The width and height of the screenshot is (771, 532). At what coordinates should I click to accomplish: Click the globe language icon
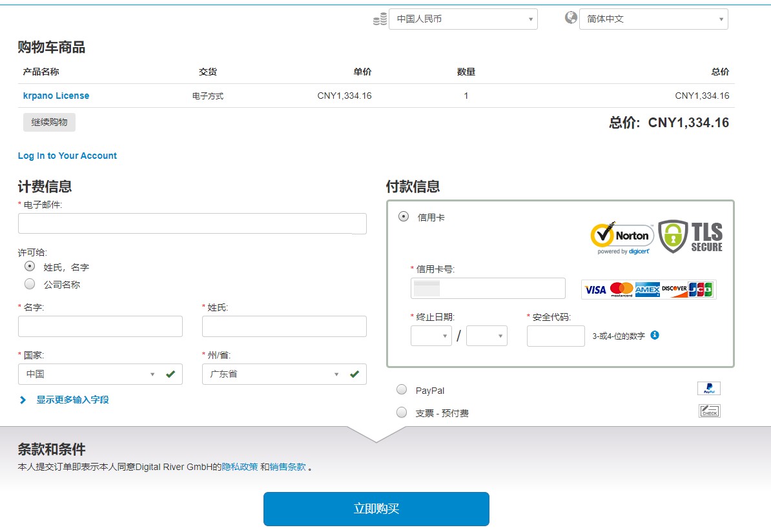point(571,18)
